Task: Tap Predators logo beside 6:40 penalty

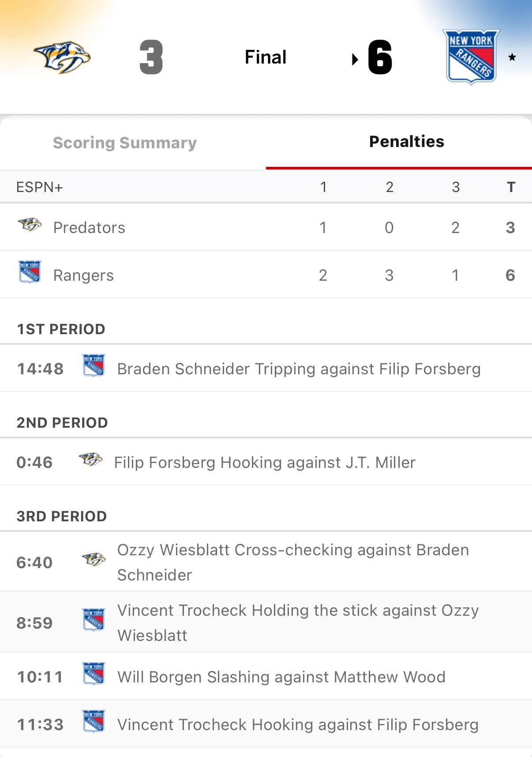Action: click(x=94, y=560)
